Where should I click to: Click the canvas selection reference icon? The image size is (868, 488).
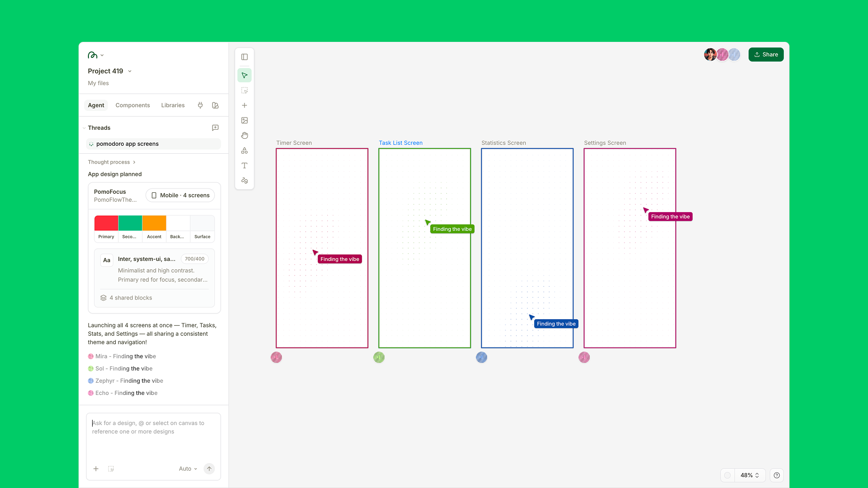[111, 469]
